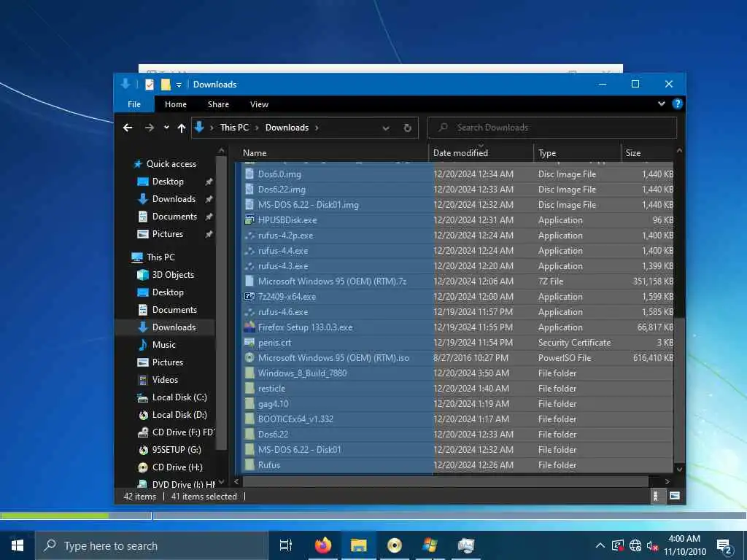Open the Windows Start menu
This screenshot has height=560, width=747.
tap(18, 545)
